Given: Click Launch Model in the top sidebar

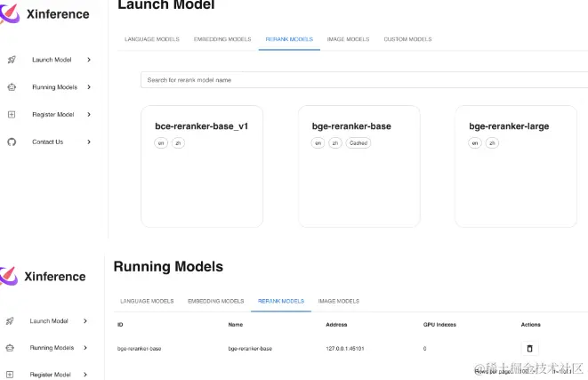Looking at the screenshot, I should pos(52,60).
